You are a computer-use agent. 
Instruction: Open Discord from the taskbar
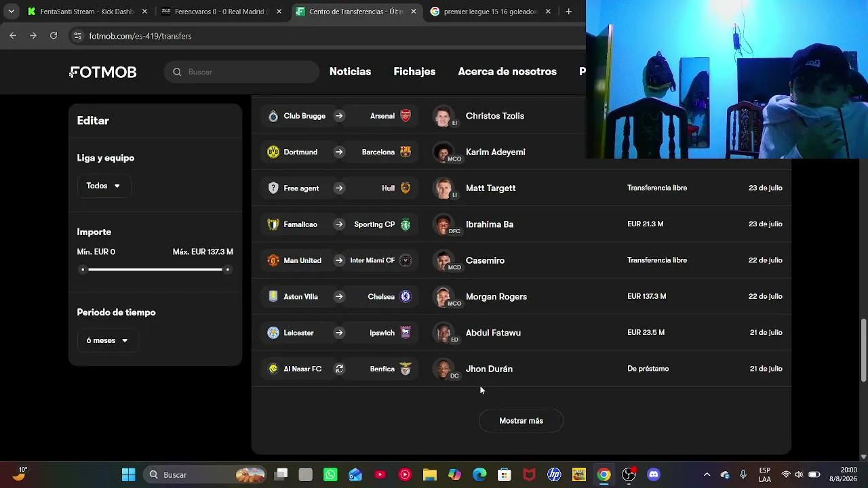[654, 474]
